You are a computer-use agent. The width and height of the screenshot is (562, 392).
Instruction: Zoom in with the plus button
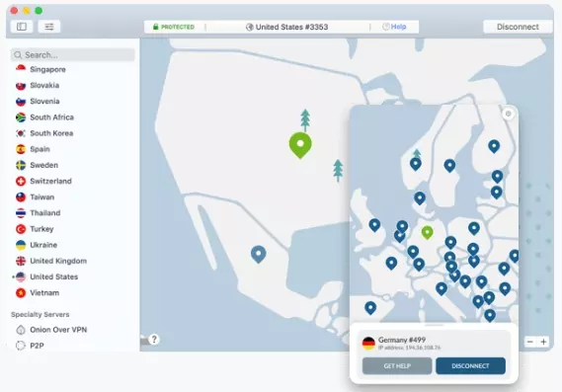(x=543, y=342)
